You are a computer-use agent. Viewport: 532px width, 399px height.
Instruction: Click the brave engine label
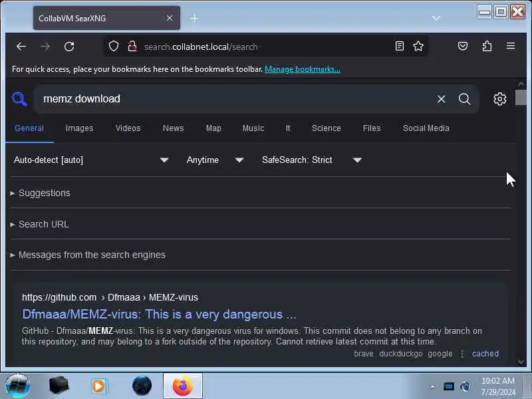(x=363, y=354)
